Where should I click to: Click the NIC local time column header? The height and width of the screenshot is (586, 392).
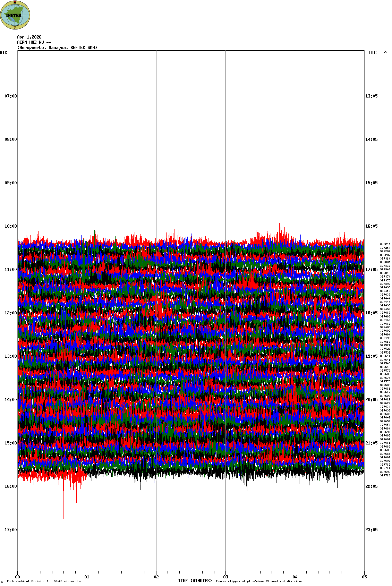[x=3, y=53]
